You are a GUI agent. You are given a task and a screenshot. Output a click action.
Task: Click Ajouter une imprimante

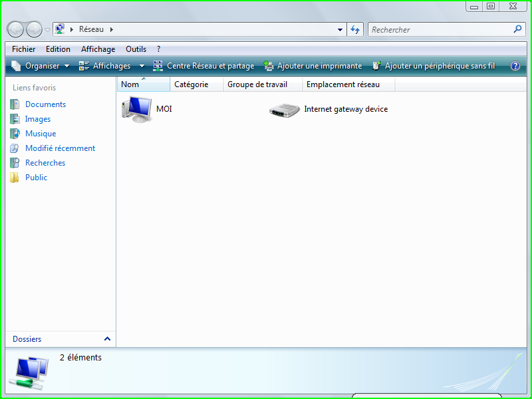pyautogui.click(x=313, y=66)
